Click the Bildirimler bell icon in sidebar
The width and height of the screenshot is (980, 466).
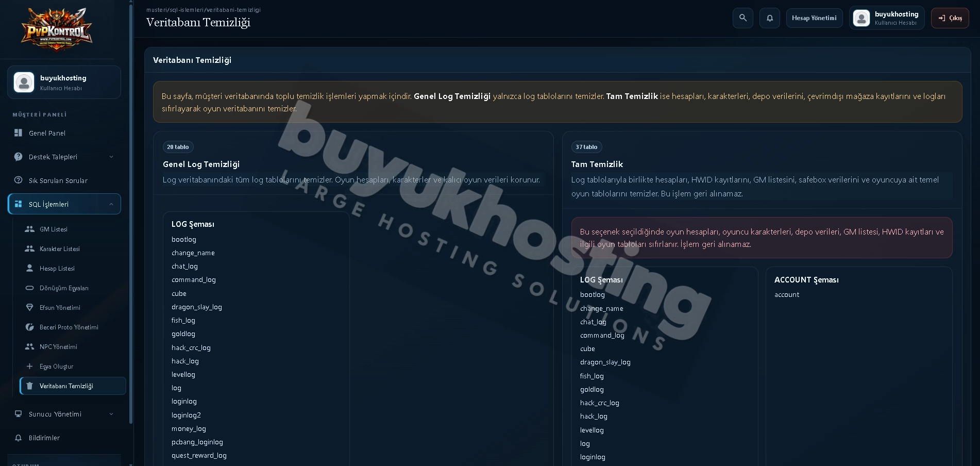(19, 438)
